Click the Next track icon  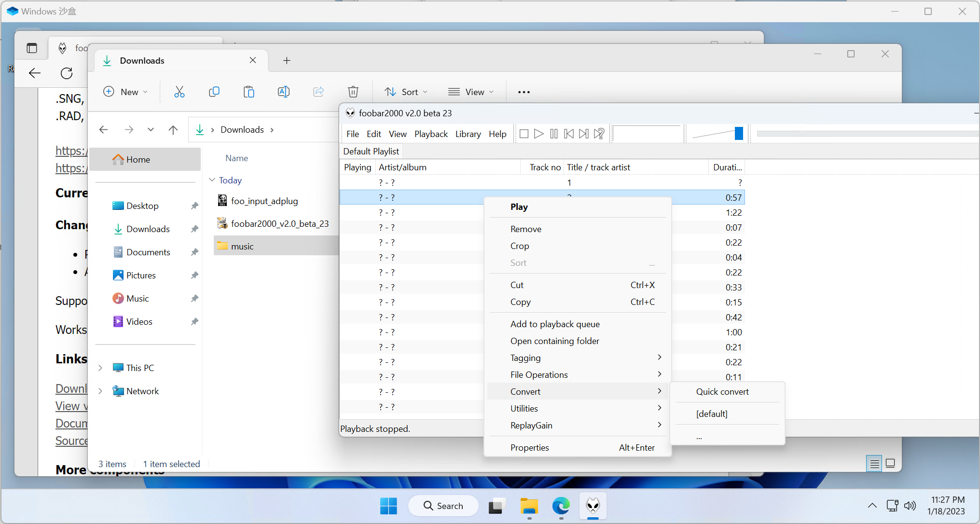point(584,134)
